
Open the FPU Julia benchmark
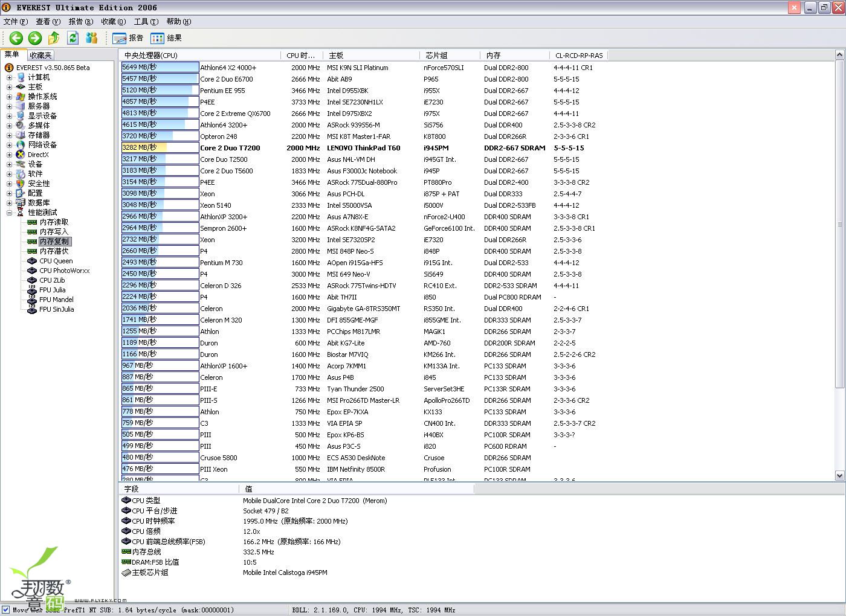52,290
